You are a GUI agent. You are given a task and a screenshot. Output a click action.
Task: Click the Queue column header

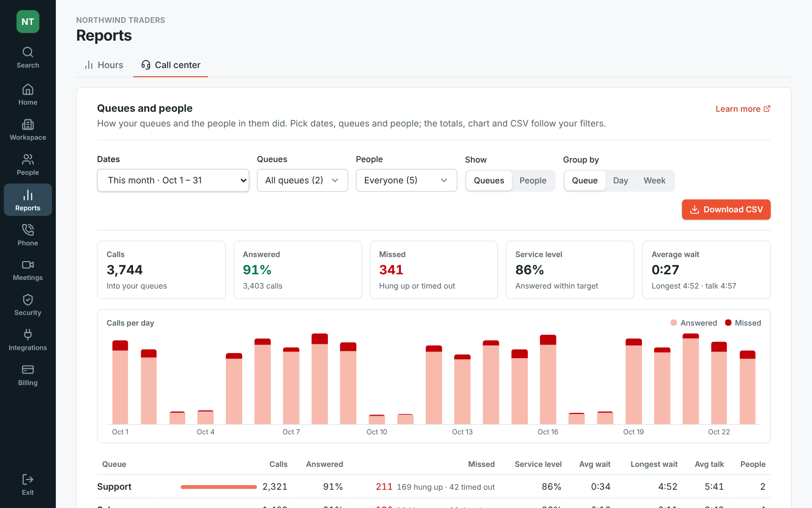click(114, 464)
